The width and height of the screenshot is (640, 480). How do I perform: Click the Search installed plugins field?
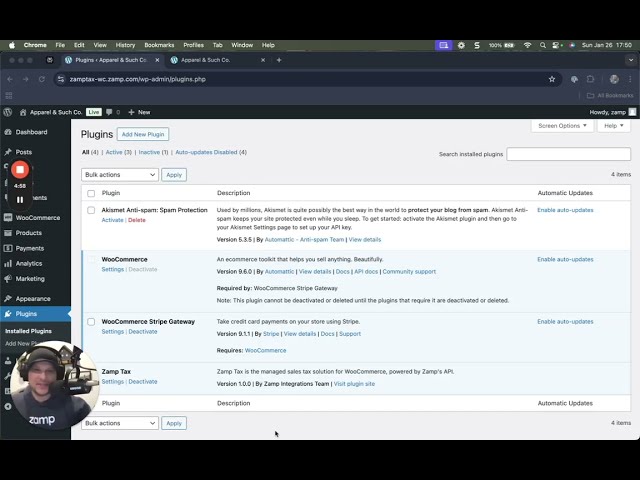click(568, 154)
